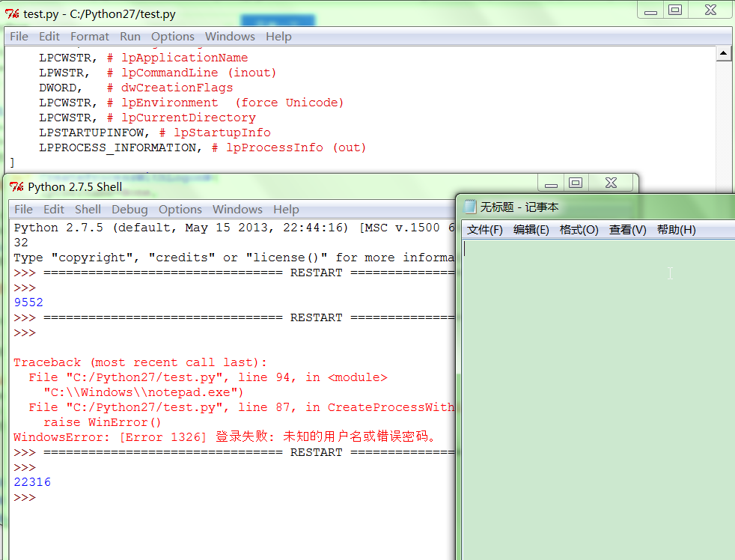Image resolution: width=735 pixels, height=560 pixels.
Task: Click in the Notepad text area
Action: click(x=598, y=398)
